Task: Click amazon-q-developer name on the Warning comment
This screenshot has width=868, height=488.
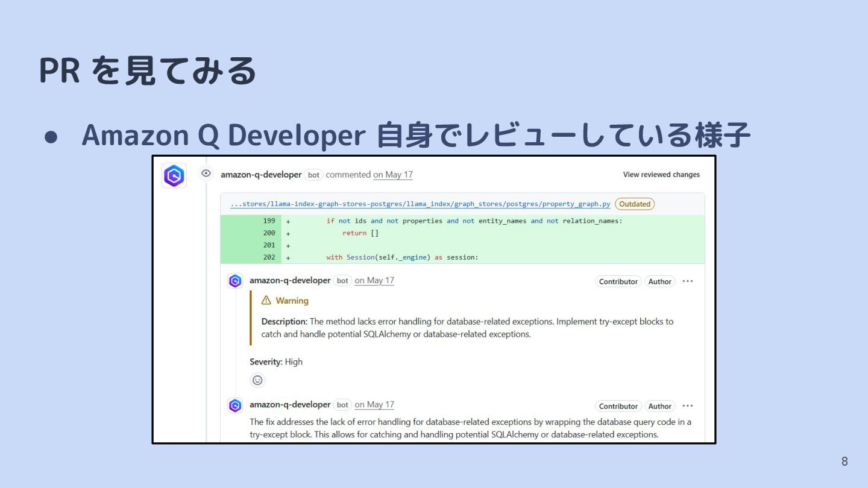Action: 290,281
